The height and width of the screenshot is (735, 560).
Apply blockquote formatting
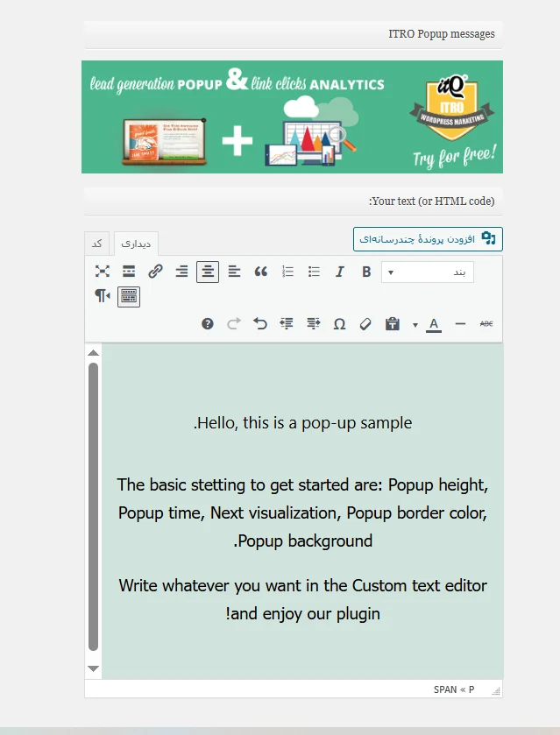click(x=261, y=272)
